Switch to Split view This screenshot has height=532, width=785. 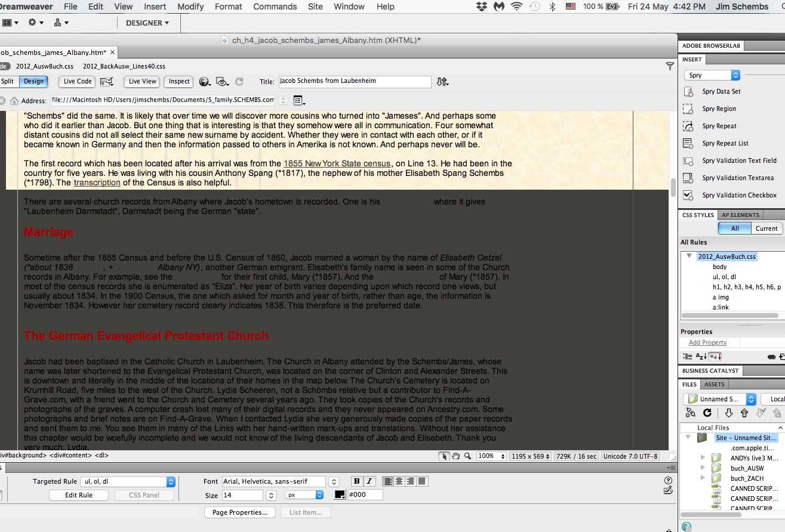[x=8, y=82]
